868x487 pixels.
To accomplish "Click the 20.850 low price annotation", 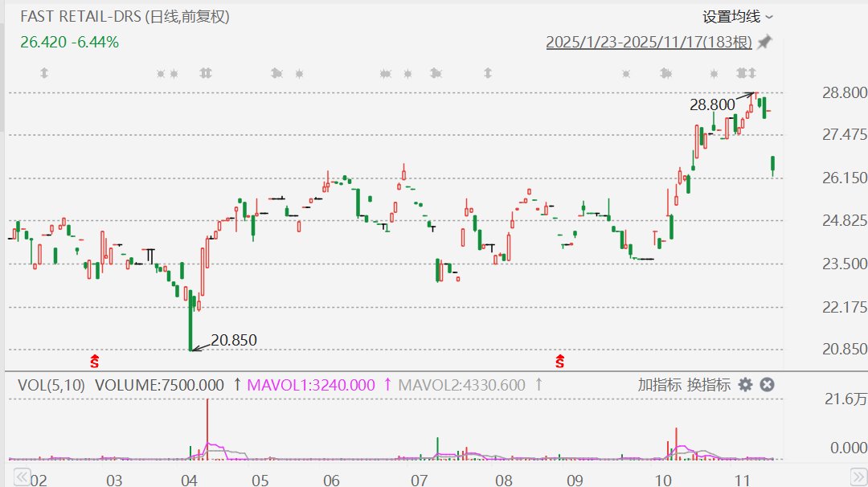I will 234,340.
